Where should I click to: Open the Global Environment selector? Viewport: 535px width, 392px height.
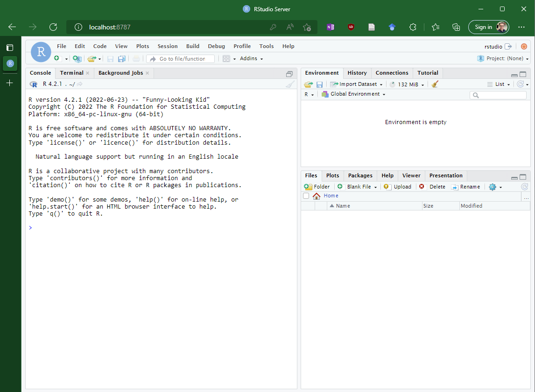353,94
